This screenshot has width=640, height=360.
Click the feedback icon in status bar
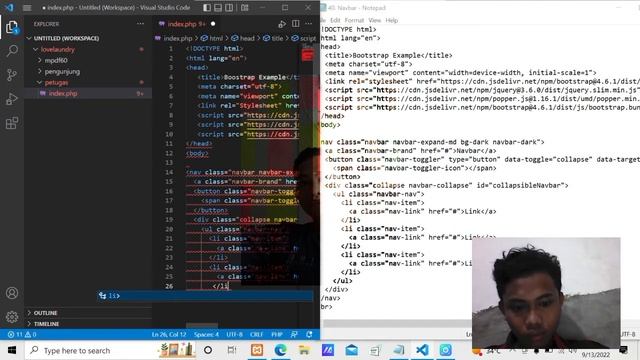294,334
